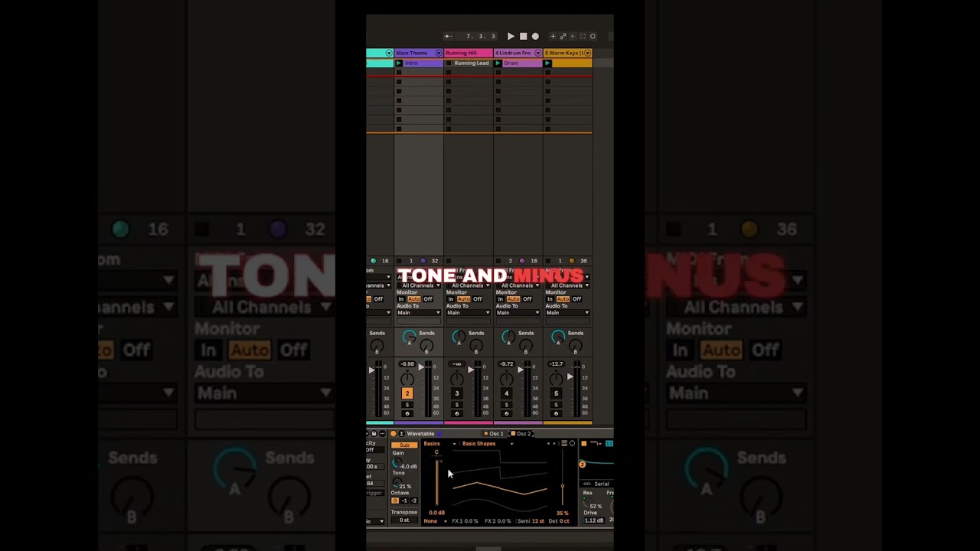The width and height of the screenshot is (980, 551).
Task: Toggle track 4 activator button
Action: click(506, 393)
